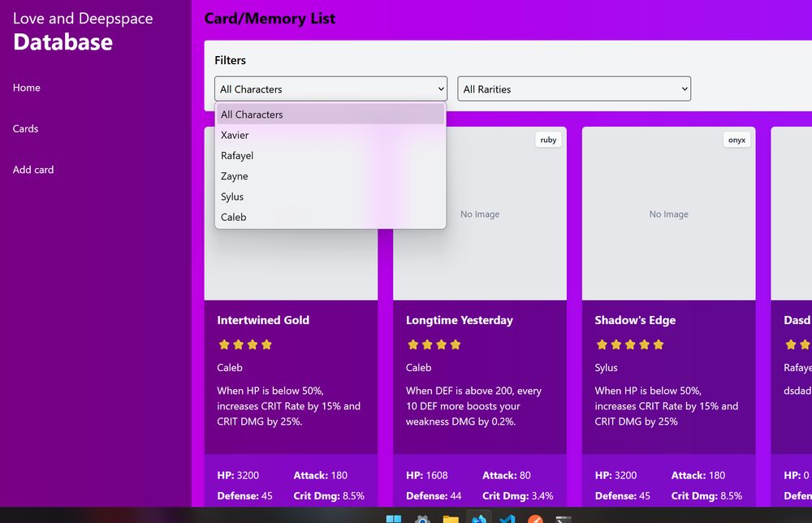
Task: Open the orange Postman icon in taskbar
Action: pos(535,519)
